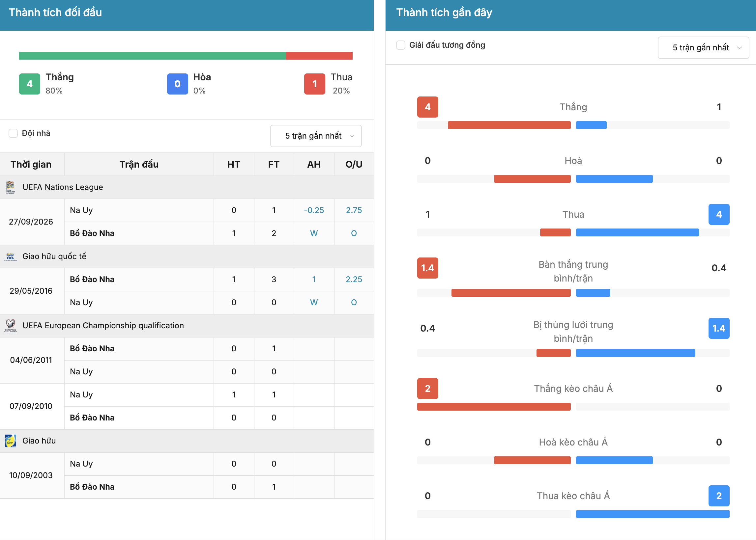This screenshot has width=756, height=540.
Task: Open recent form 5 trận gần nhất dropdown
Action: point(703,47)
